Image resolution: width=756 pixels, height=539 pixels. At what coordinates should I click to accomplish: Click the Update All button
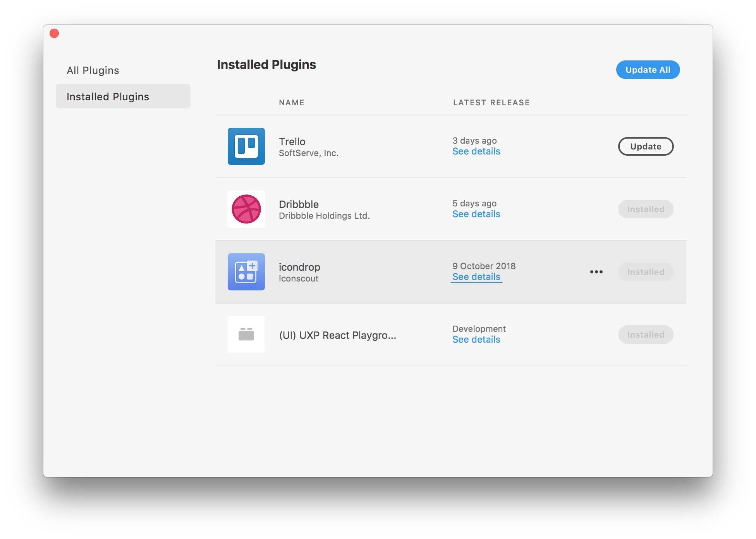pyautogui.click(x=648, y=70)
